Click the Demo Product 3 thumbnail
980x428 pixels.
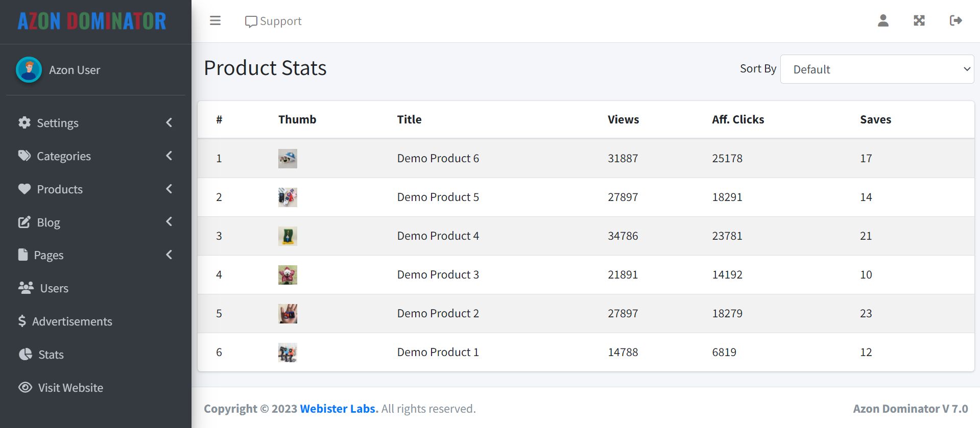coord(288,275)
